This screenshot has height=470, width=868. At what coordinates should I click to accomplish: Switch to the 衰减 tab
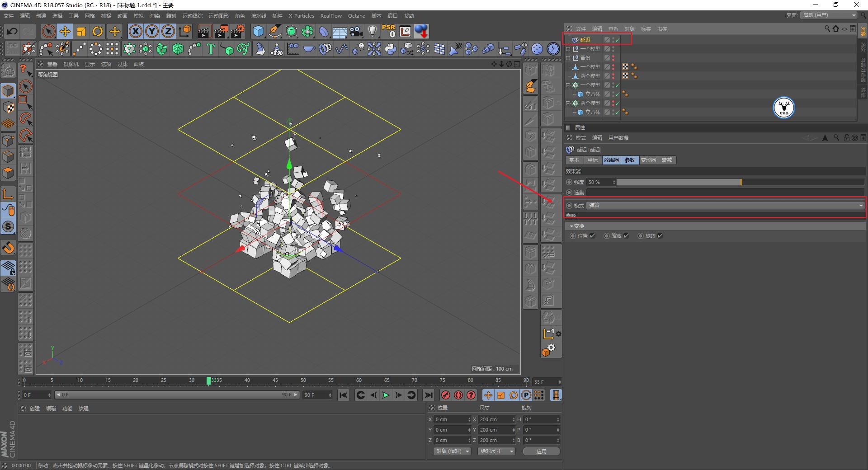(x=667, y=160)
